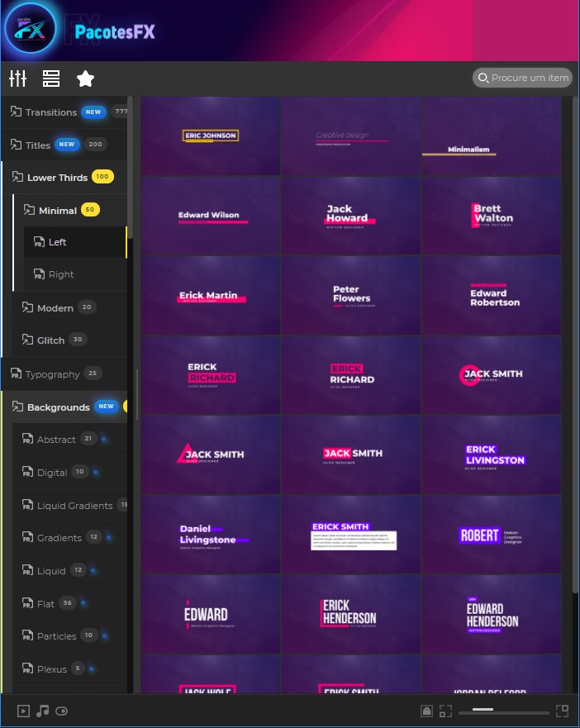This screenshot has width=580, height=728.
Task: Collapse the Lower Thirds category
Action: coord(57,178)
